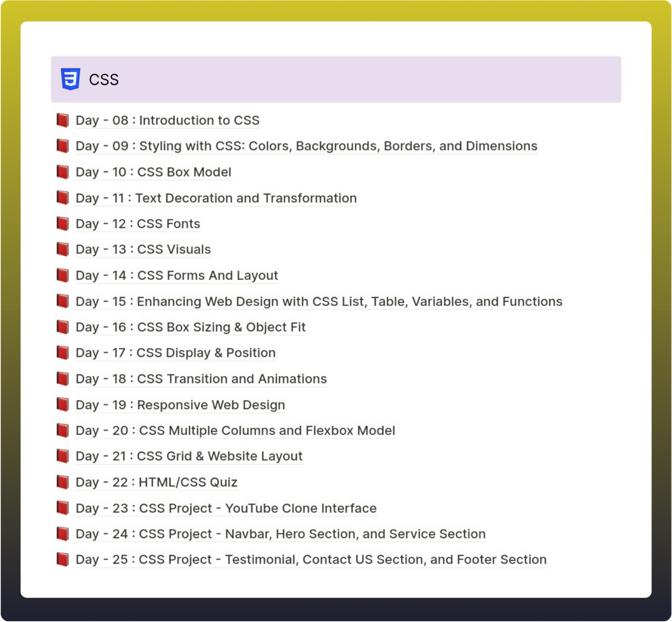Open Day 23 YouTube Clone Interface project

(226, 508)
